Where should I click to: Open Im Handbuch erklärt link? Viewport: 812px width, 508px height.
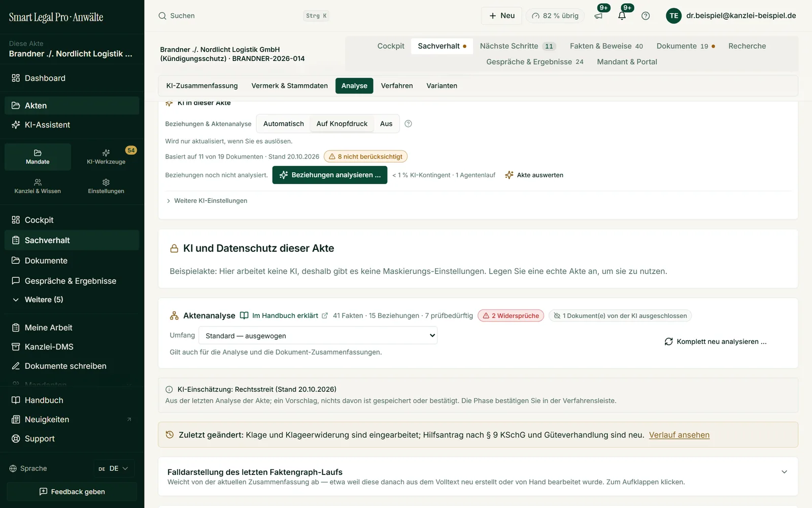284,316
